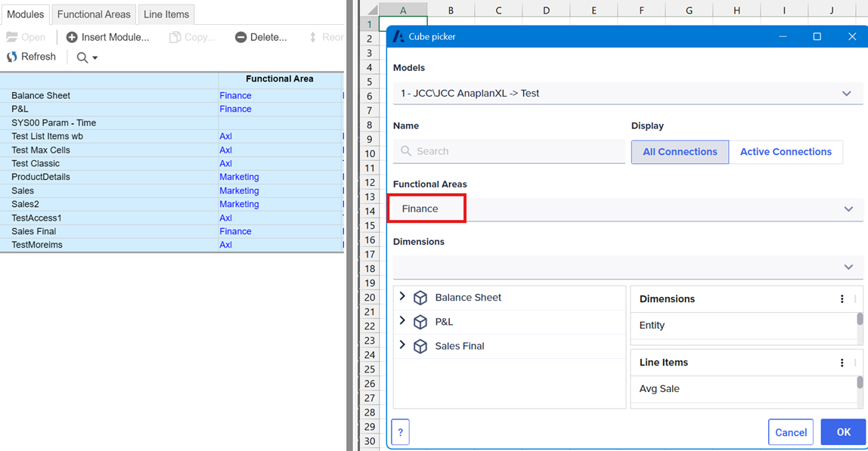Click the OK button
The height and width of the screenshot is (451, 868).
[844, 432]
